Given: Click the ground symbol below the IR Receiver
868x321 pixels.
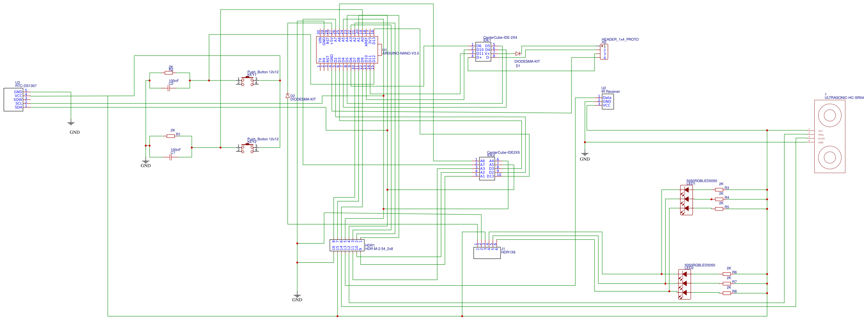Looking at the screenshot, I should pyautogui.click(x=585, y=154).
